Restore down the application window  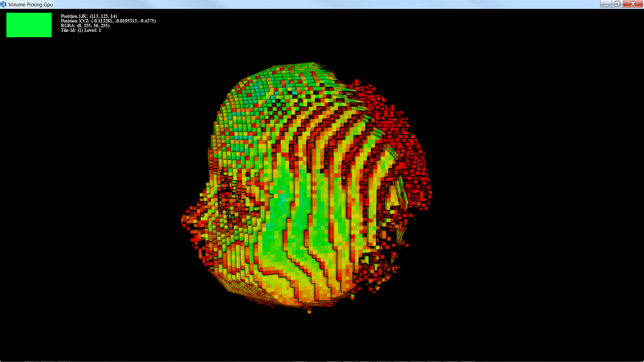pyautogui.click(x=617, y=4)
